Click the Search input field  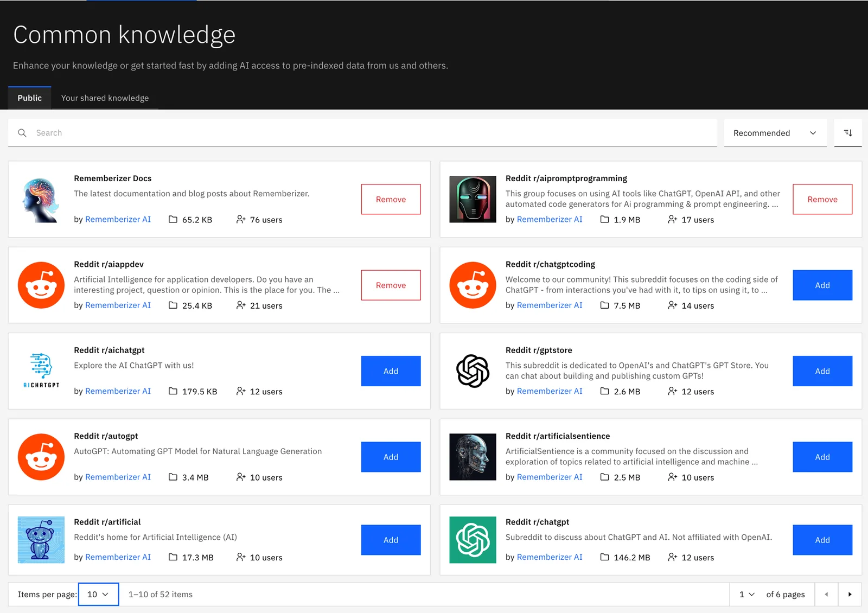(362, 133)
